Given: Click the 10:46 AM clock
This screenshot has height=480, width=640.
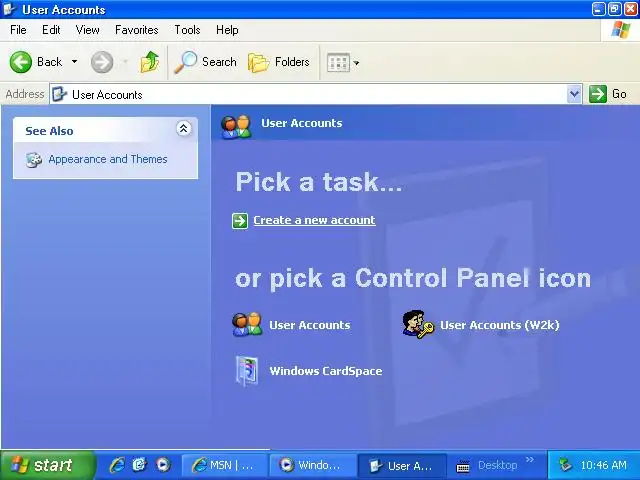Looking at the screenshot, I should coord(603,465).
